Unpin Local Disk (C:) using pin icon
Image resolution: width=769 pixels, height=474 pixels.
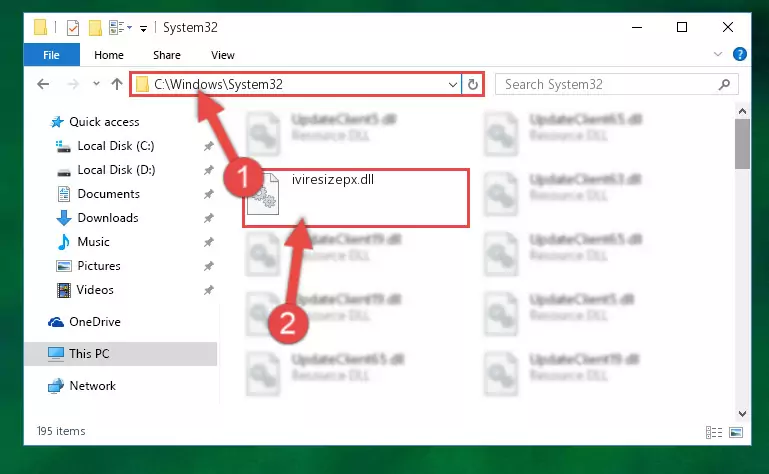(x=208, y=146)
